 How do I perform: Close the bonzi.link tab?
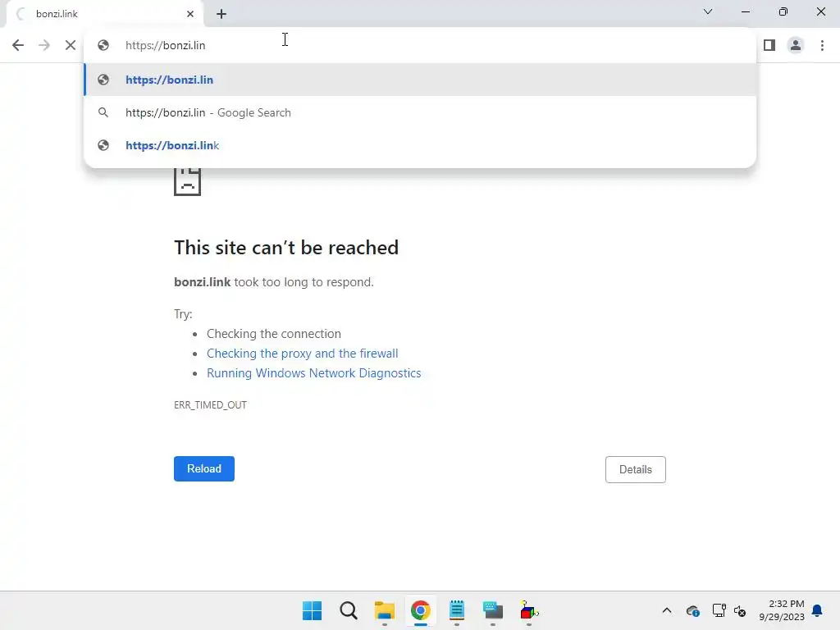(190, 14)
